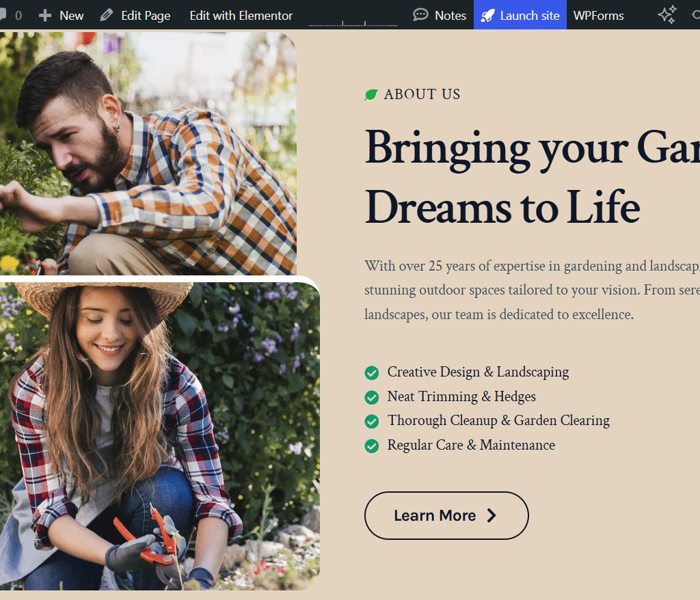Click the green leaf icon by About Us
The height and width of the screenshot is (600, 700).
coord(371,94)
